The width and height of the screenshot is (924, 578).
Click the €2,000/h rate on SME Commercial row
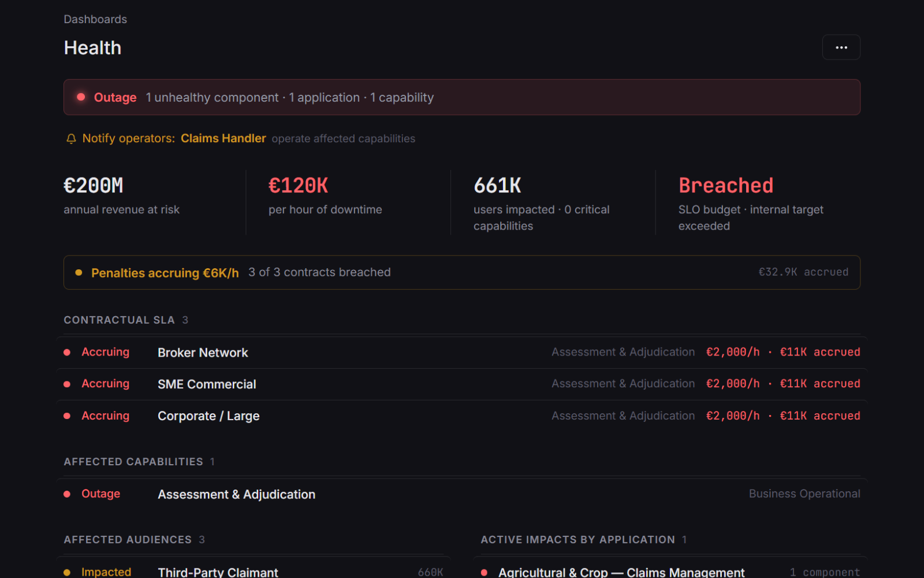(733, 384)
